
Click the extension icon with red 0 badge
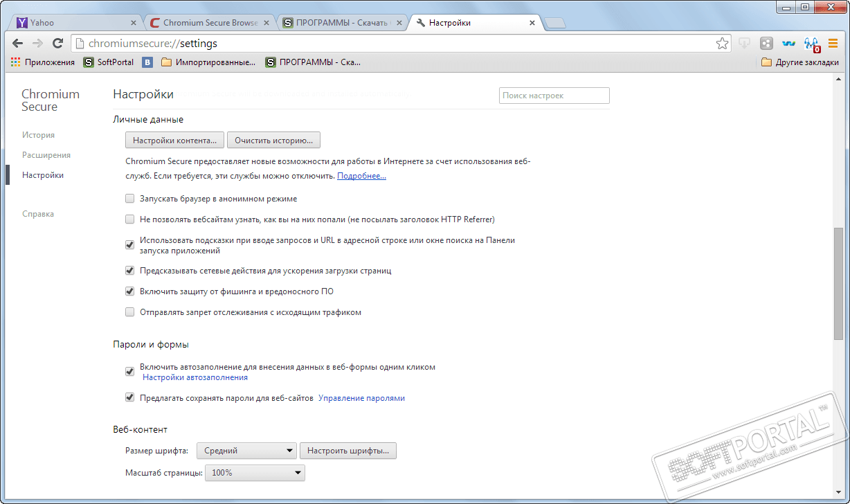[x=811, y=44]
